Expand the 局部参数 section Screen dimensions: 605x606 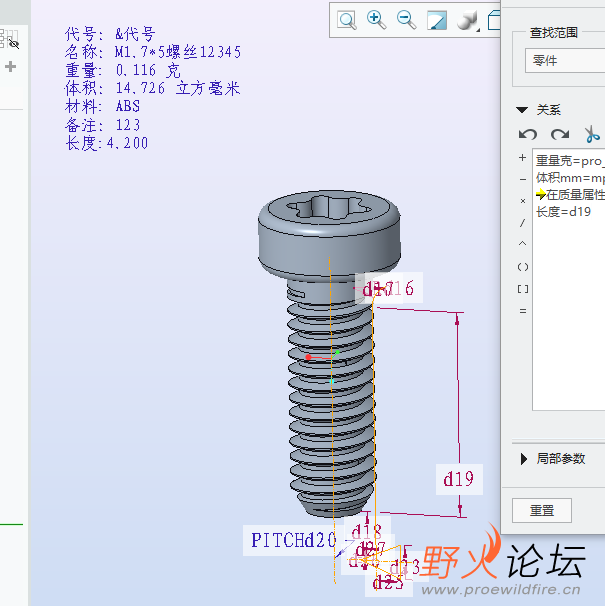coord(524,459)
